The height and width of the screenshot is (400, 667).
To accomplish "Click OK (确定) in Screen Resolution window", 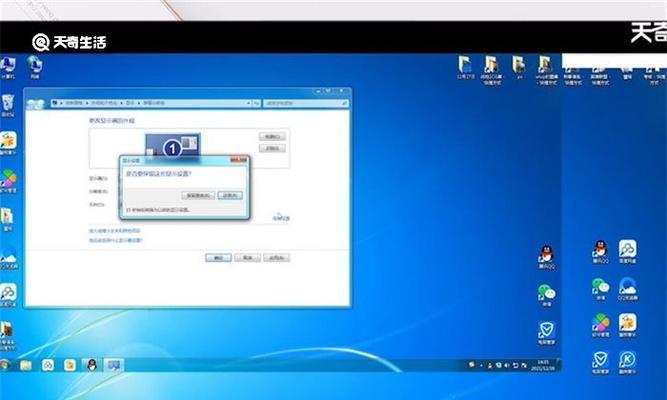I will (218, 257).
